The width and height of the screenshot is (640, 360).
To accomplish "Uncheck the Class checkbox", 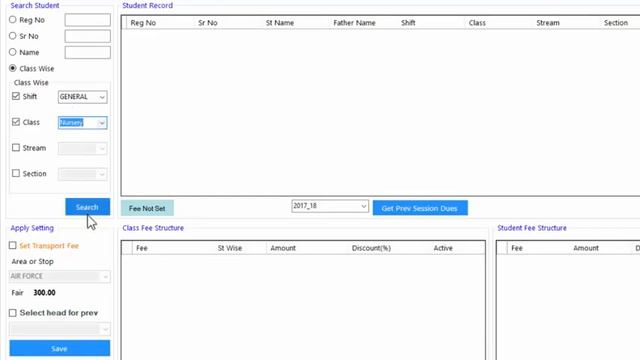I will point(16,122).
